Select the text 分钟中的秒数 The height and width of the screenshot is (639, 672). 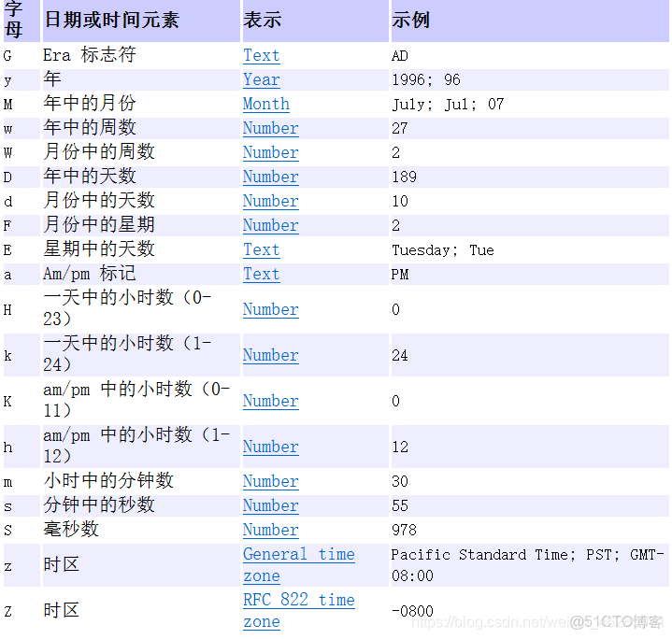99,505
